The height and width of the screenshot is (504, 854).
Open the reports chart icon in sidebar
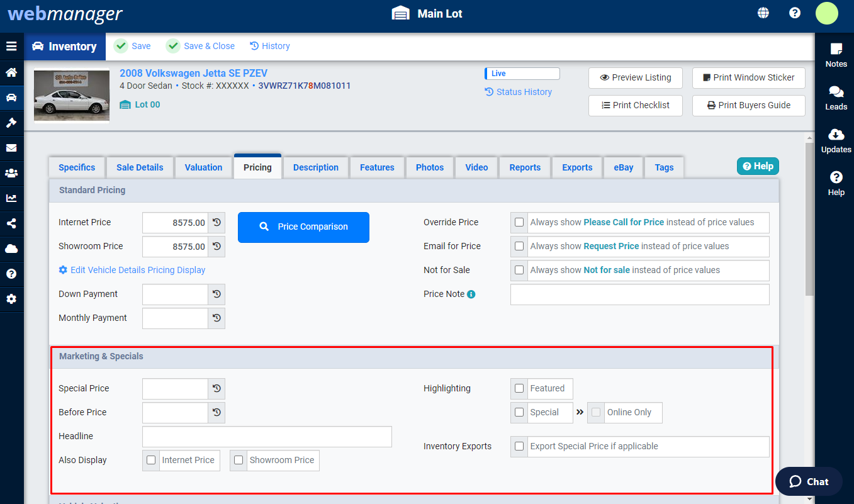point(12,198)
